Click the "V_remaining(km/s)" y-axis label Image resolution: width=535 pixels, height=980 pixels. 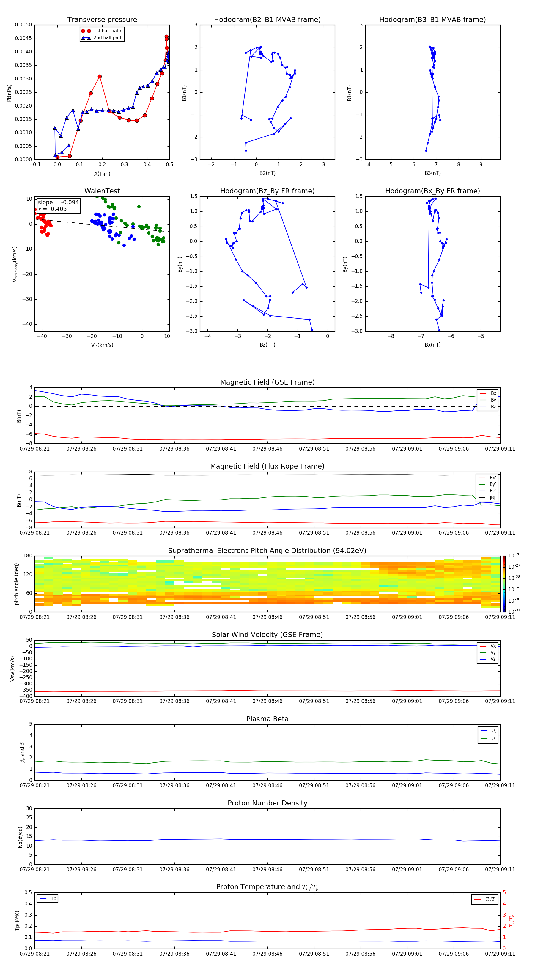pos(15,264)
